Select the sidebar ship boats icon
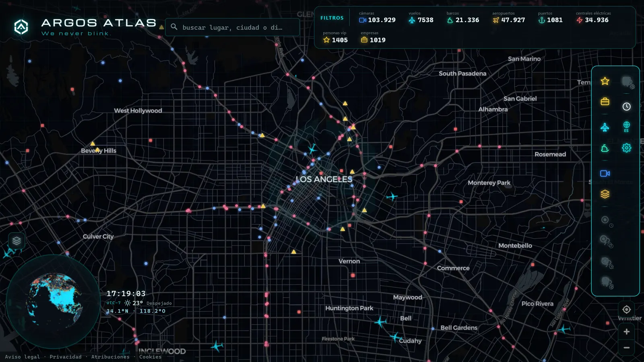This screenshot has height=362, width=644. pos(605,148)
